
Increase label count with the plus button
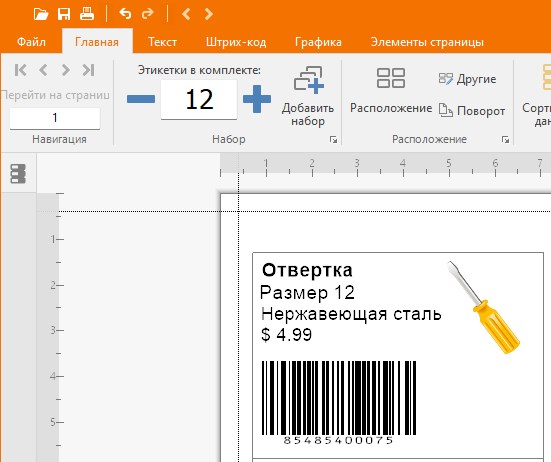[x=257, y=99]
